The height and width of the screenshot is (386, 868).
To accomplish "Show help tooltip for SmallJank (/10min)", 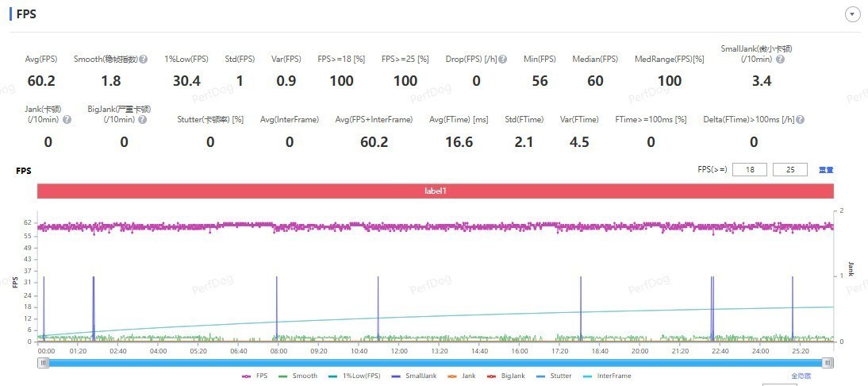I will pos(780,60).
